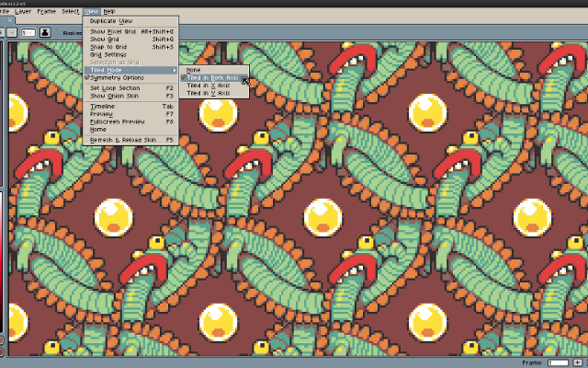Select Tiled in Y Axis

(214, 93)
